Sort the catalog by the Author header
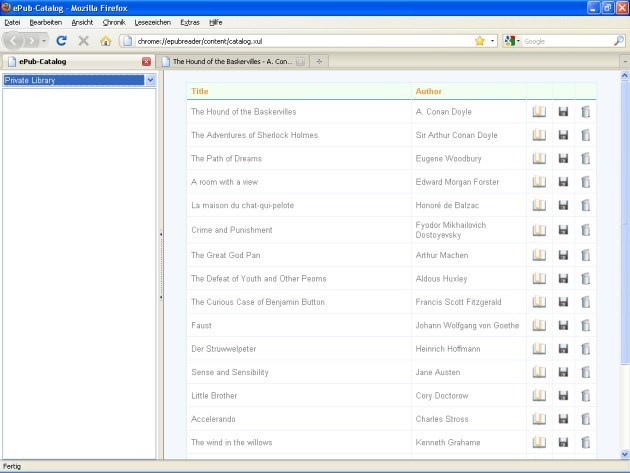This screenshot has width=630, height=473. [428, 91]
